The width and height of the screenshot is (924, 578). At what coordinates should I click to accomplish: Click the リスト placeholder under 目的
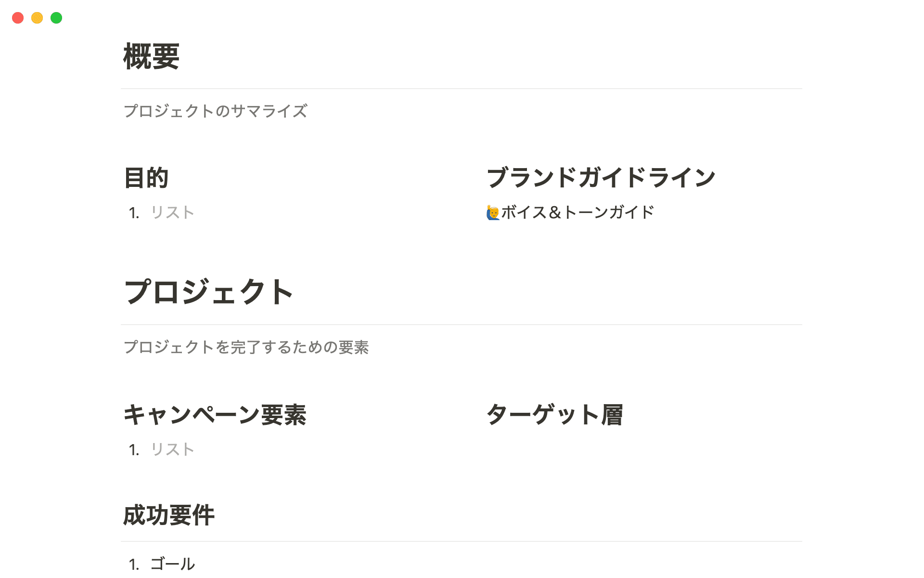point(172,212)
